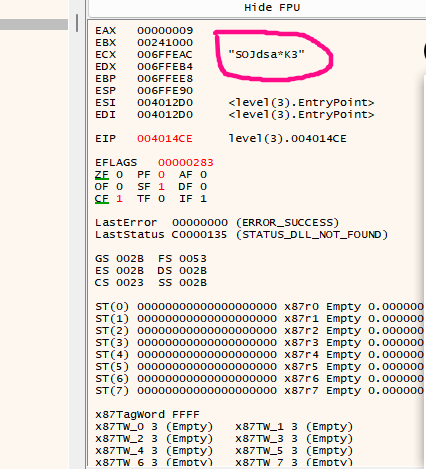Click the x87TW_3 3 (Empty) entry

(x=294, y=439)
